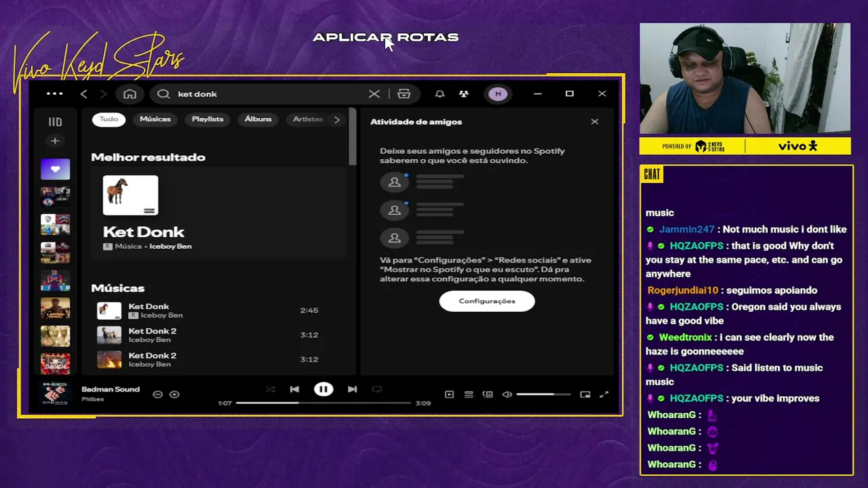Minimize the Spotify window
The image size is (868, 488).
click(x=538, y=94)
